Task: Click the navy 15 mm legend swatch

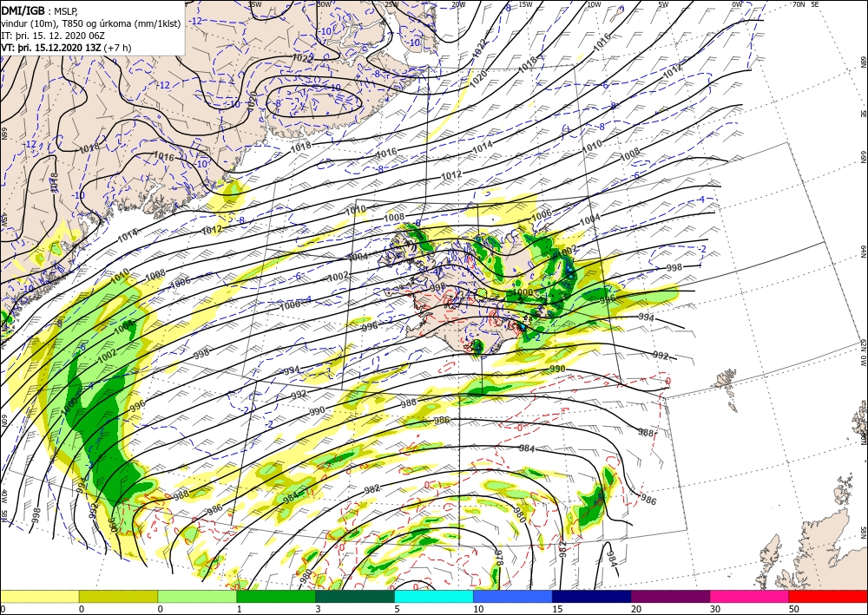Action: pos(592,596)
